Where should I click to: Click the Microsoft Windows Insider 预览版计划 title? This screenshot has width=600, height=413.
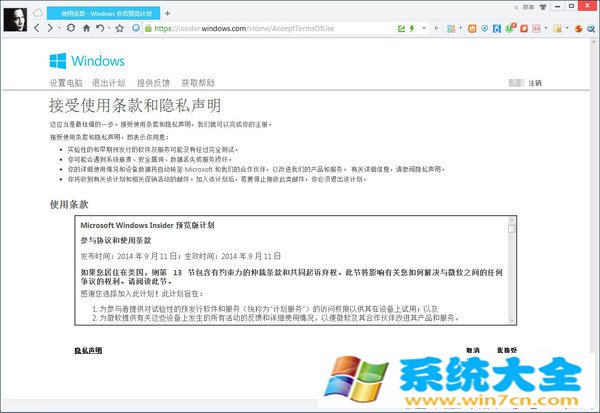[147, 225]
